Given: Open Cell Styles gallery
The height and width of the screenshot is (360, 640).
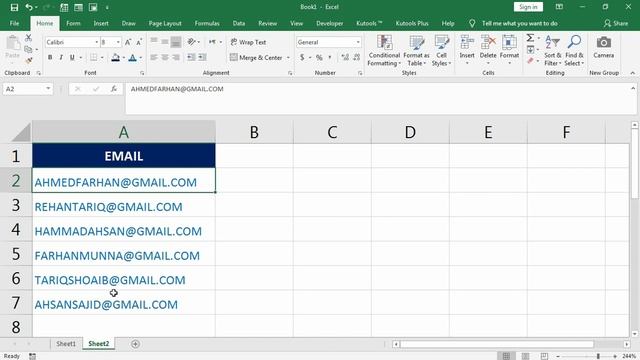Looking at the screenshot, I should pyautogui.click(x=441, y=51).
